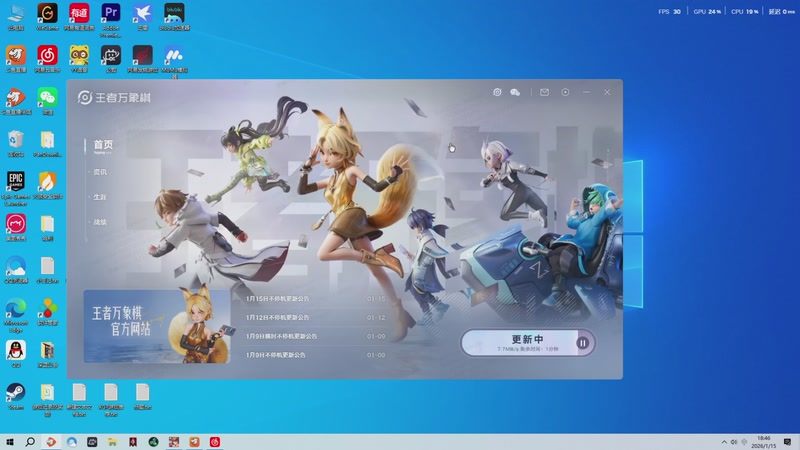Click NetEase Music icon in taskbar
The width and height of the screenshot is (800, 450).
tap(215, 442)
